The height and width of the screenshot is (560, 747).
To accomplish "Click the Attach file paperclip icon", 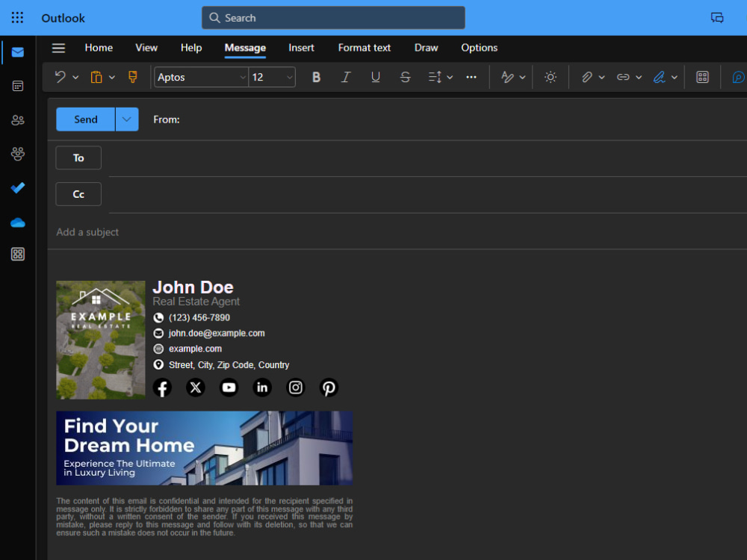I will coord(587,77).
